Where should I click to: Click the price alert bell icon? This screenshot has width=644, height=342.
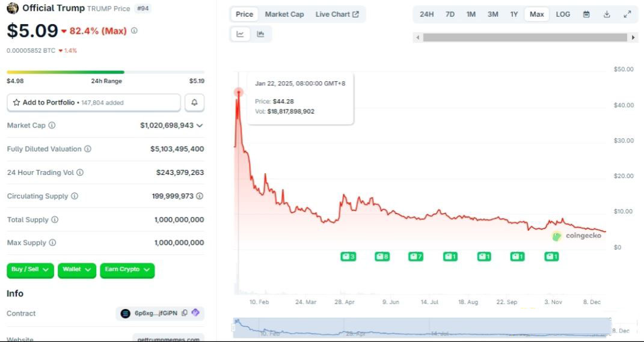coord(194,103)
